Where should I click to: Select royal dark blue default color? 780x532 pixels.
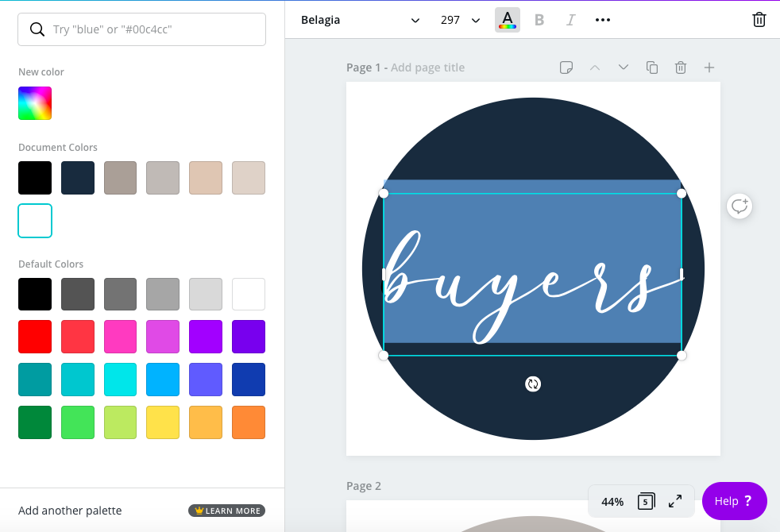tap(249, 380)
